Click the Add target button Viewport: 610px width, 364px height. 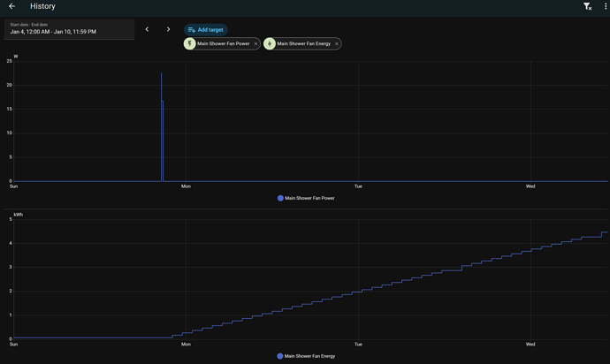(x=205, y=29)
